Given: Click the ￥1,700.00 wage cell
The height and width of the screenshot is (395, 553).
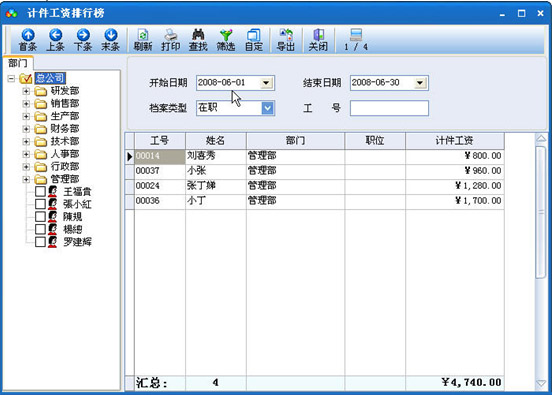Looking at the screenshot, I should pos(455,201).
